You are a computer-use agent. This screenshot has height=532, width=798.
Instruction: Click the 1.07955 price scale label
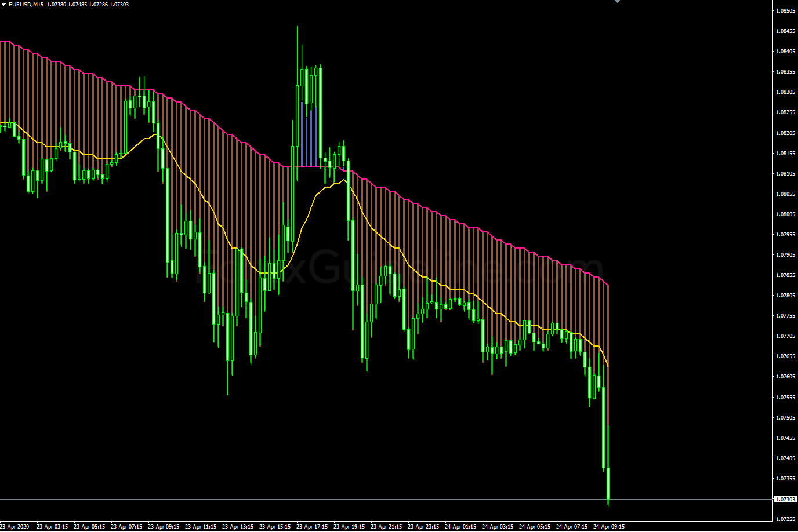click(x=785, y=234)
